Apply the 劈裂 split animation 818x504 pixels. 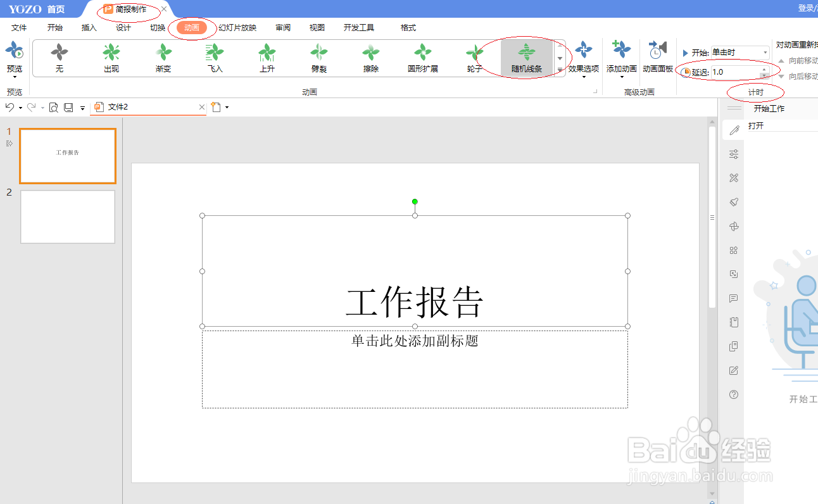[x=319, y=58]
